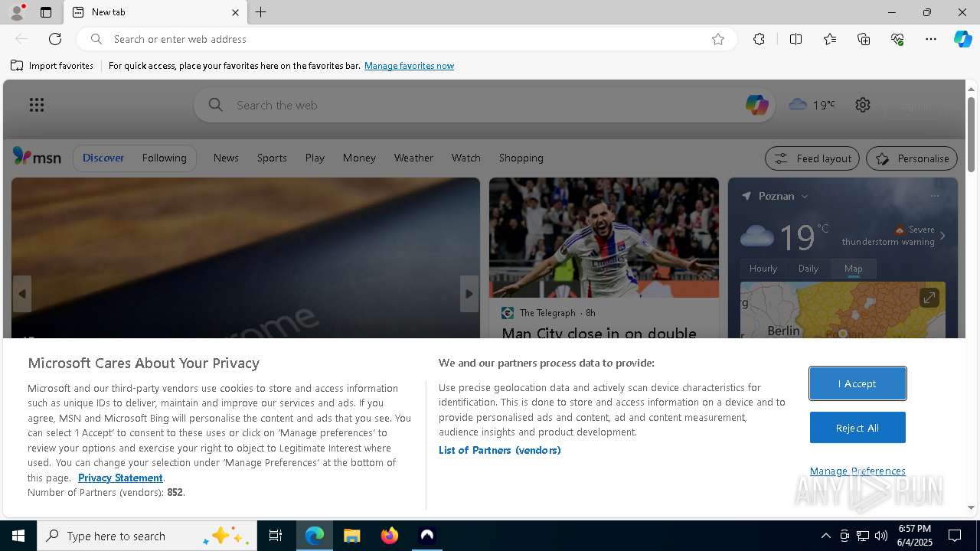The image size is (980, 551).
Task: Close the New tab
Action: [235, 12]
